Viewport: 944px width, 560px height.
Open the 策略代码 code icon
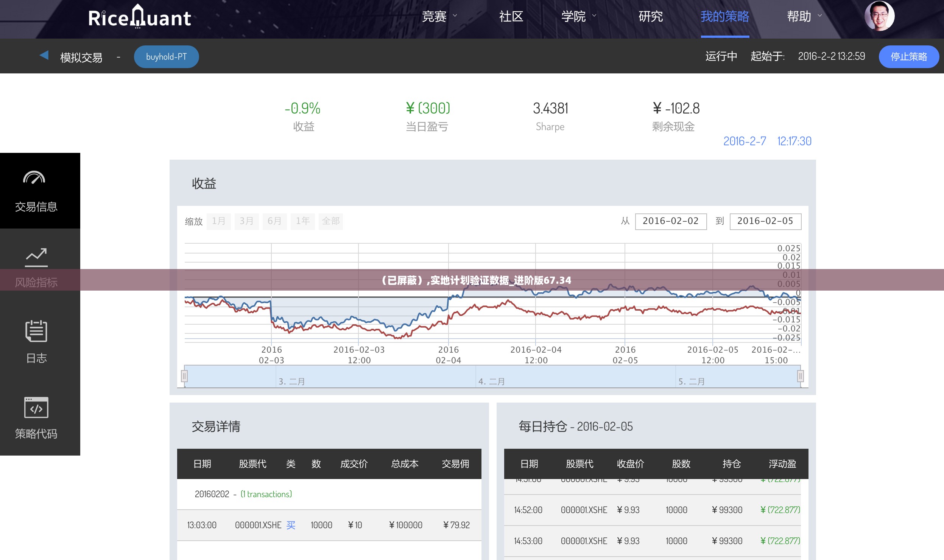[36, 407]
